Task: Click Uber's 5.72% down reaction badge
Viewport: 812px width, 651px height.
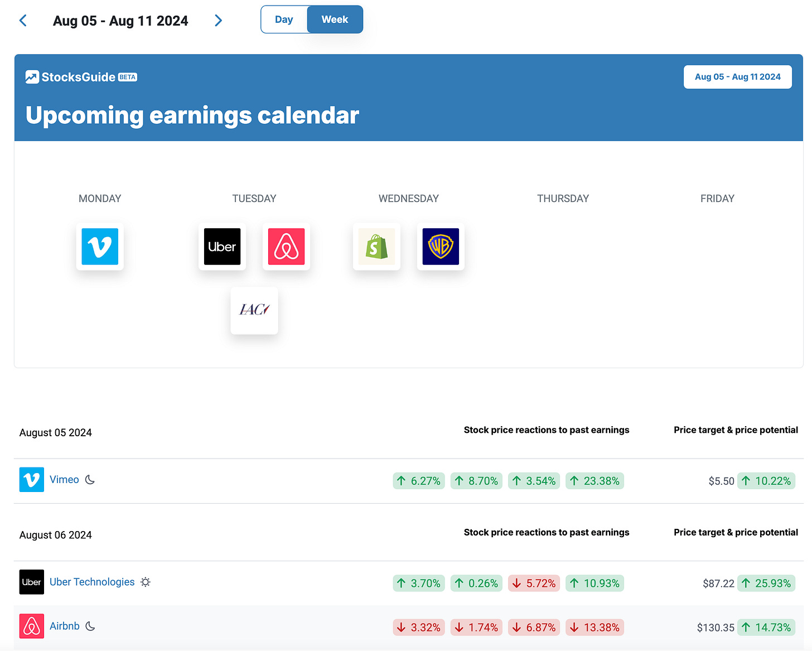Action: (x=534, y=583)
